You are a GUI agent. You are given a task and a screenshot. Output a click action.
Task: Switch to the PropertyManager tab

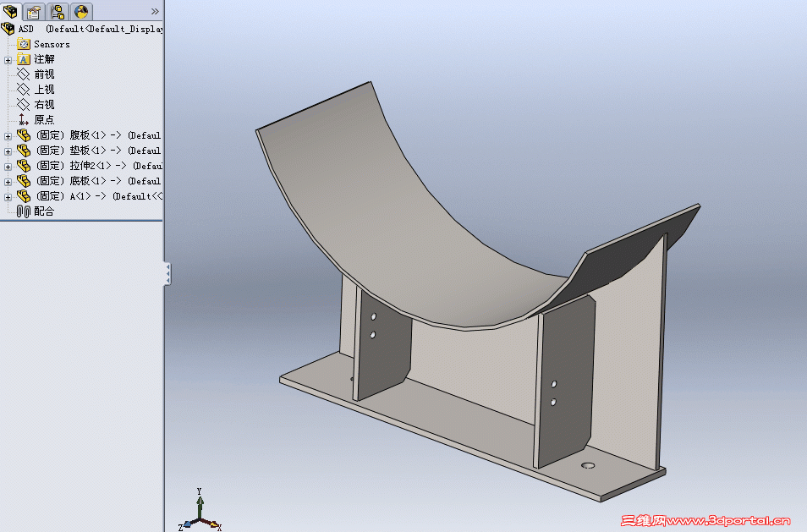click(34, 11)
